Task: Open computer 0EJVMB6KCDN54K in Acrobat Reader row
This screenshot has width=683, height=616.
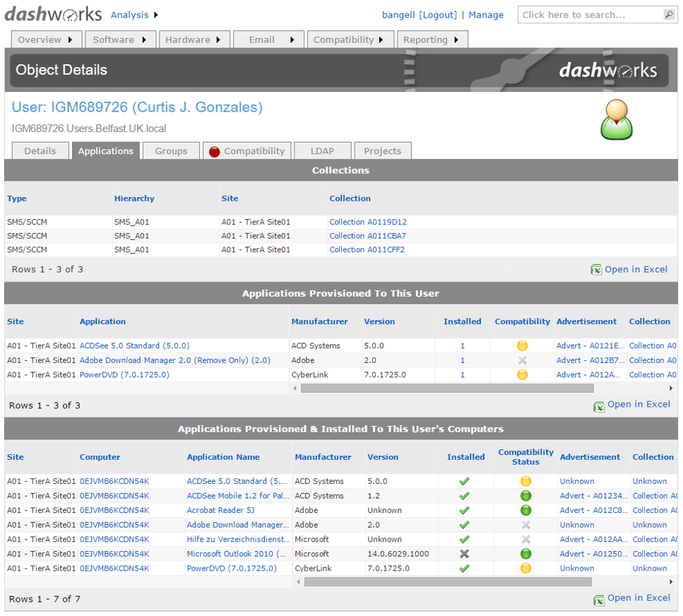Action: (114, 510)
